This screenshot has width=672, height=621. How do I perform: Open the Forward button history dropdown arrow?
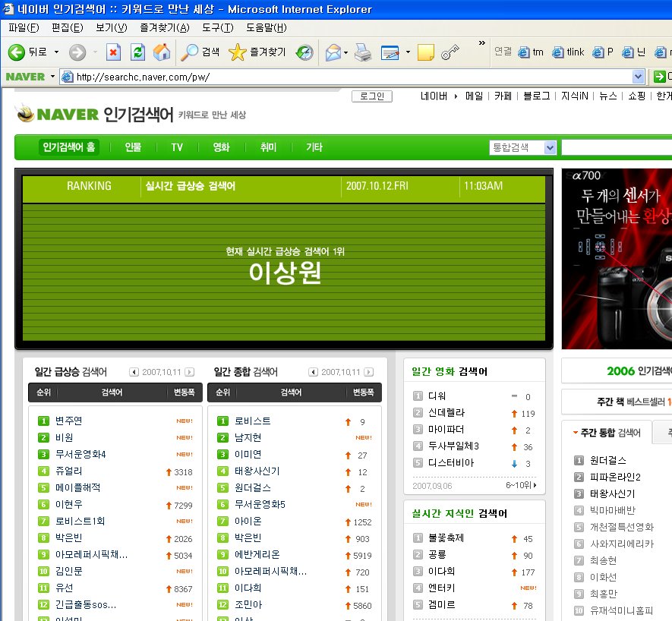pos(95,52)
